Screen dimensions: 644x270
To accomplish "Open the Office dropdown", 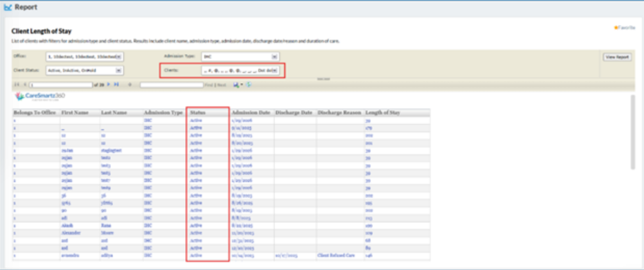I will (x=119, y=57).
